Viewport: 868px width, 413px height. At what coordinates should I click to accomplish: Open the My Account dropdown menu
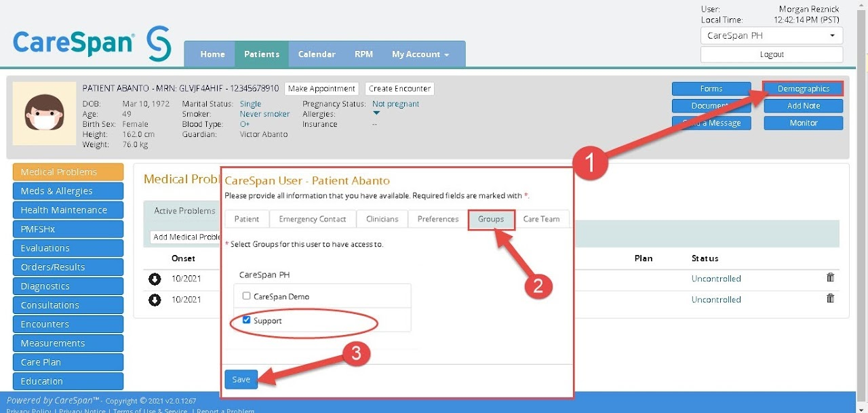[420, 54]
